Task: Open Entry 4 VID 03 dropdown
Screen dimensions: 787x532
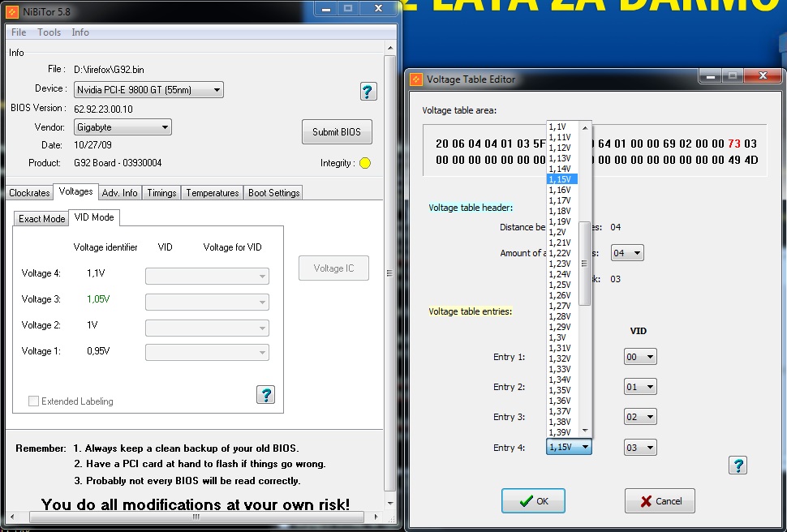Action: point(640,447)
